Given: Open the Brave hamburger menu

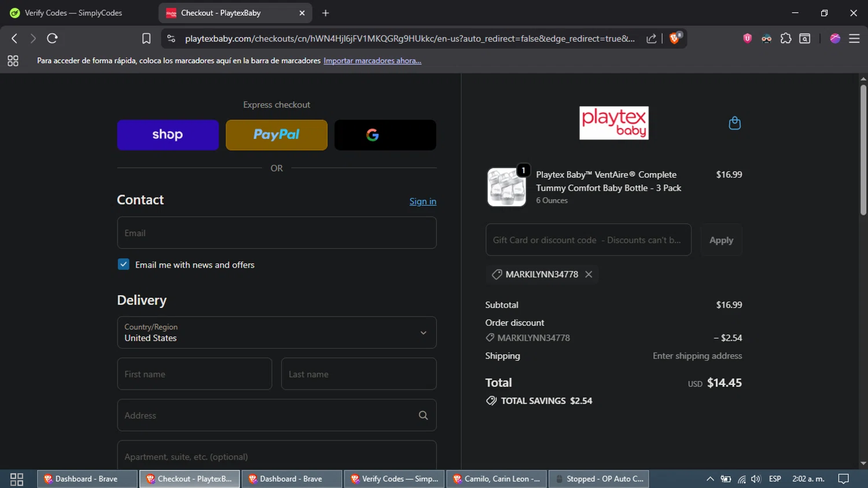Looking at the screenshot, I should tap(854, 38).
